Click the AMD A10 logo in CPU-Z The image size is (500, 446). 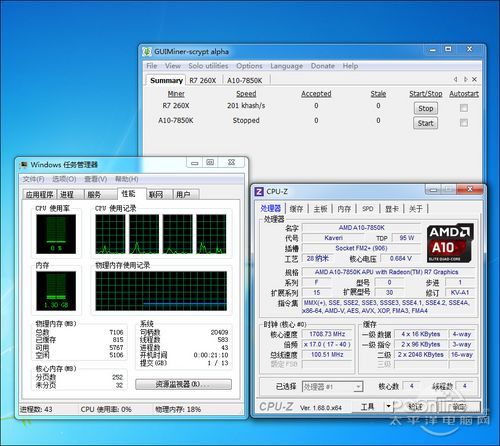(450, 243)
